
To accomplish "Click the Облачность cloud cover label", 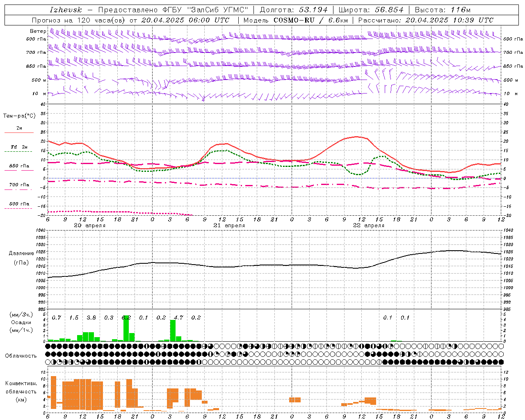I will point(21,356).
